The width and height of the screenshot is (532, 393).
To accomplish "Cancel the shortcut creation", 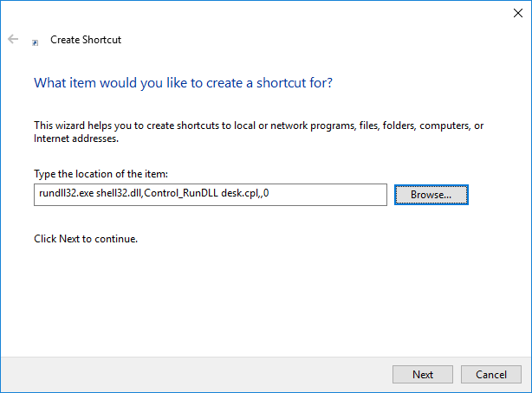I will 491,374.
